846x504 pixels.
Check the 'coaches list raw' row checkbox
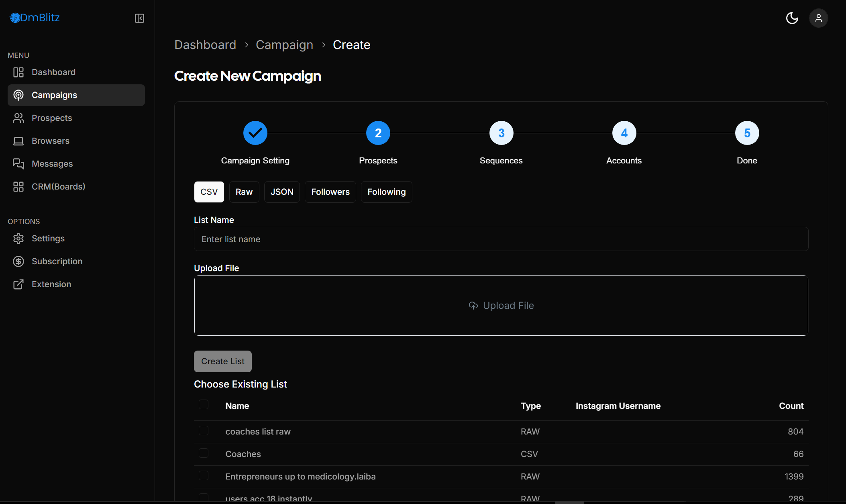click(204, 431)
